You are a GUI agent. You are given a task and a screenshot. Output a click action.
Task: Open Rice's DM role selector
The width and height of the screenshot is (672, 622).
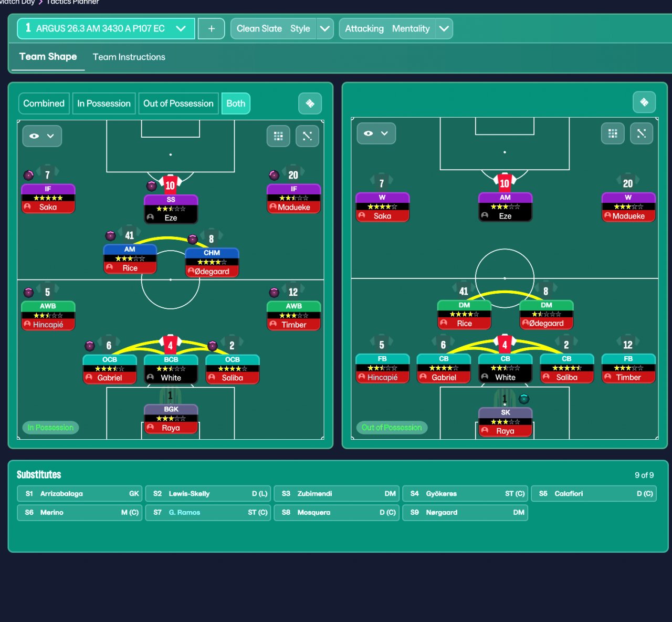pyautogui.click(x=465, y=305)
